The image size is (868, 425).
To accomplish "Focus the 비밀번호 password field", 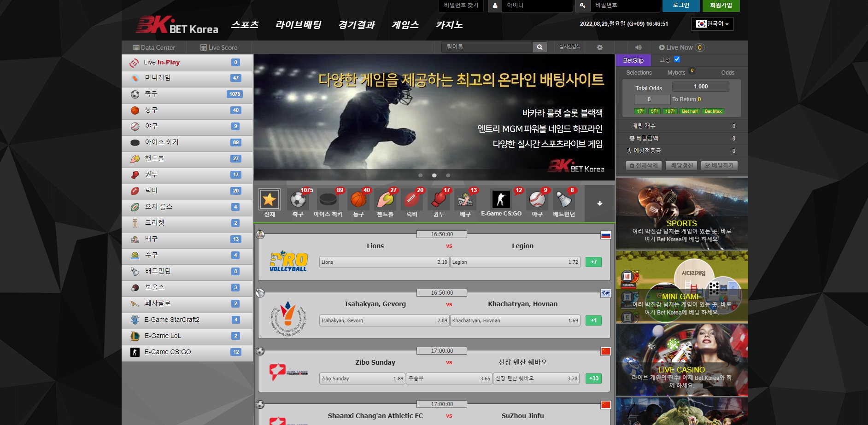I will [x=625, y=6].
